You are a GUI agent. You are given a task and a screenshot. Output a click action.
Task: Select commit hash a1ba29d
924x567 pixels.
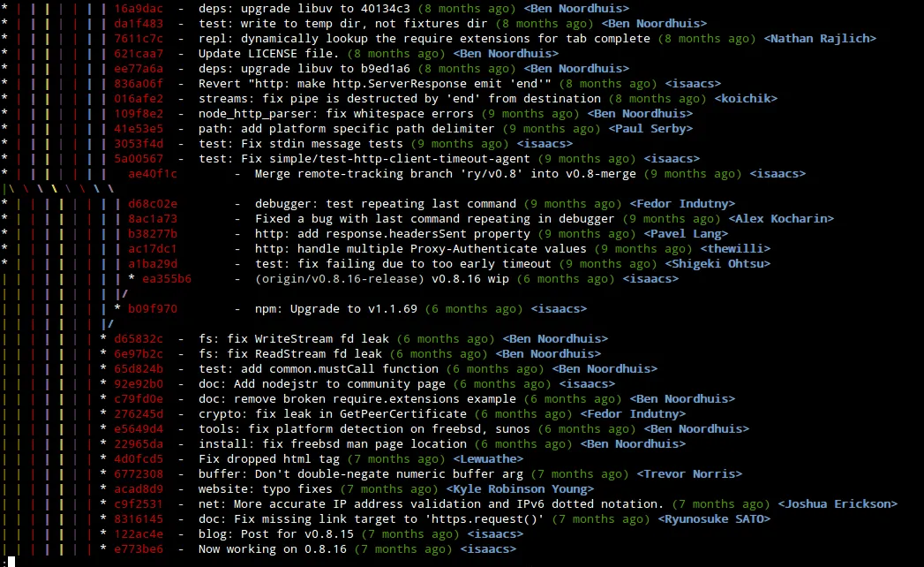pyautogui.click(x=153, y=264)
